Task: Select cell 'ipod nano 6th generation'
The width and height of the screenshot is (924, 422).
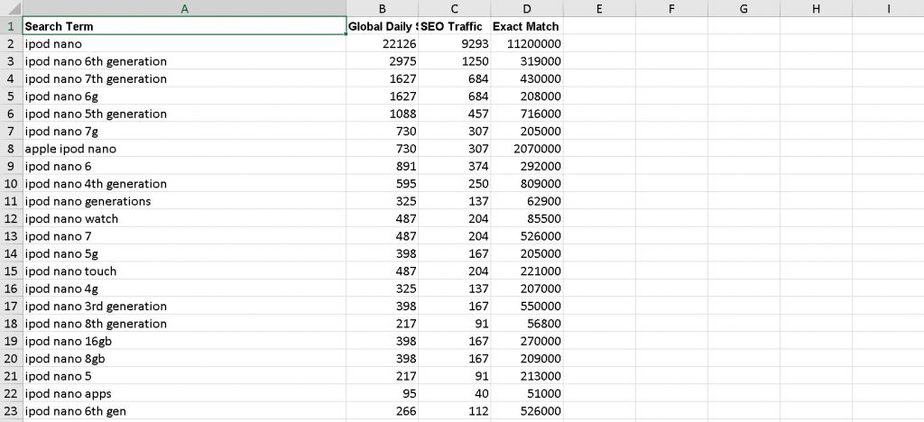Action: tap(184, 61)
